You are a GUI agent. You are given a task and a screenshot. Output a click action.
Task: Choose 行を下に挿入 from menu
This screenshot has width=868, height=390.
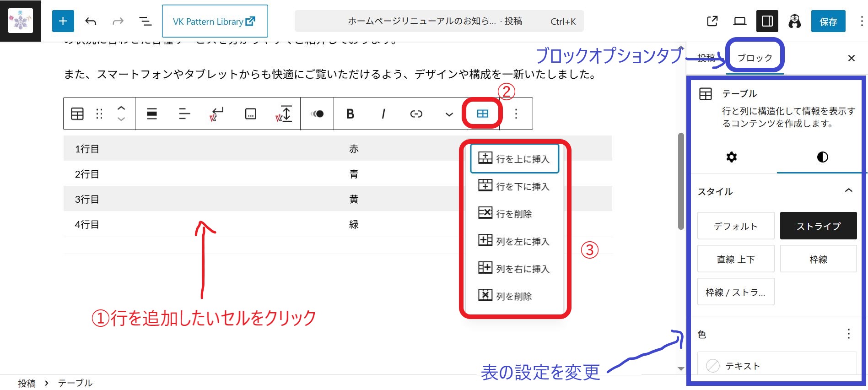(x=514, y=186)
